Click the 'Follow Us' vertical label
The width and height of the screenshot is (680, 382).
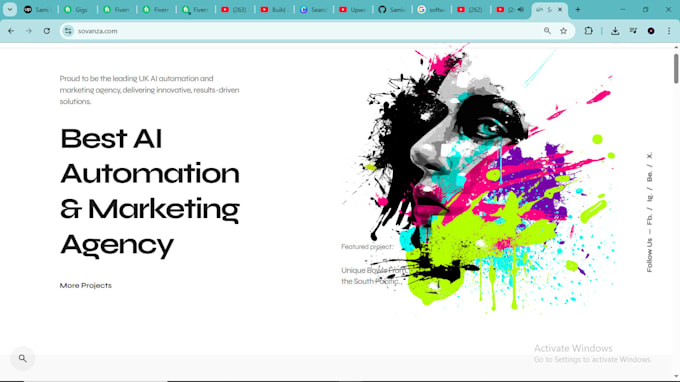click(649, 255)
